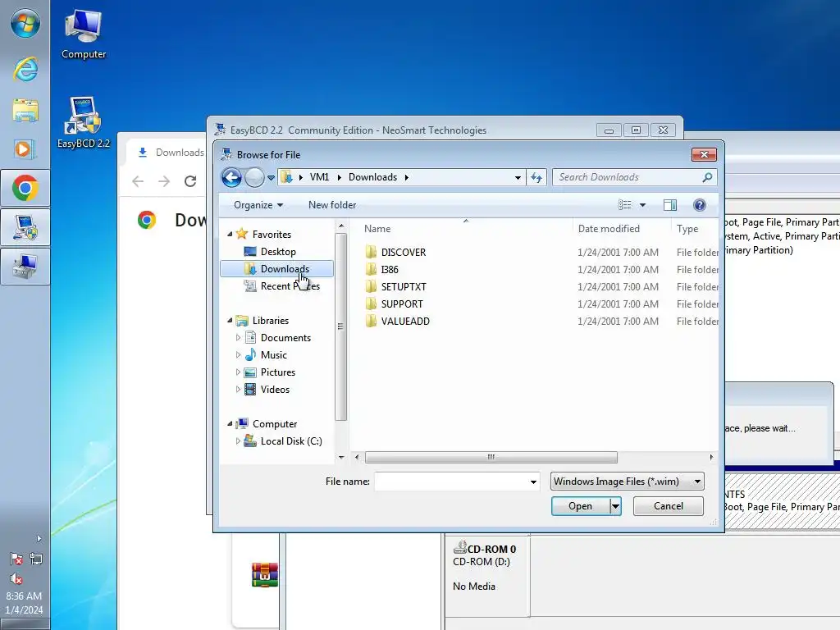Sort files by Name column header
840x630 pixels.
(x=377, y=229)
